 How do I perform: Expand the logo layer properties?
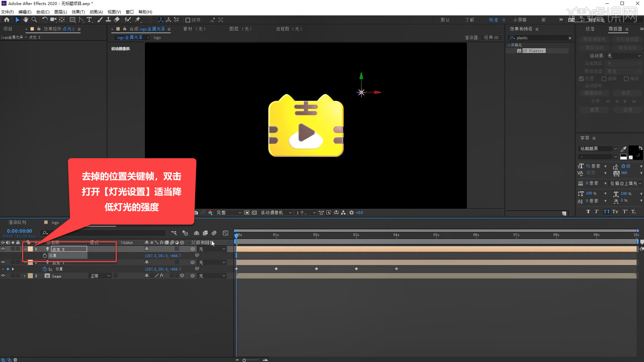(x=24, y=276)
